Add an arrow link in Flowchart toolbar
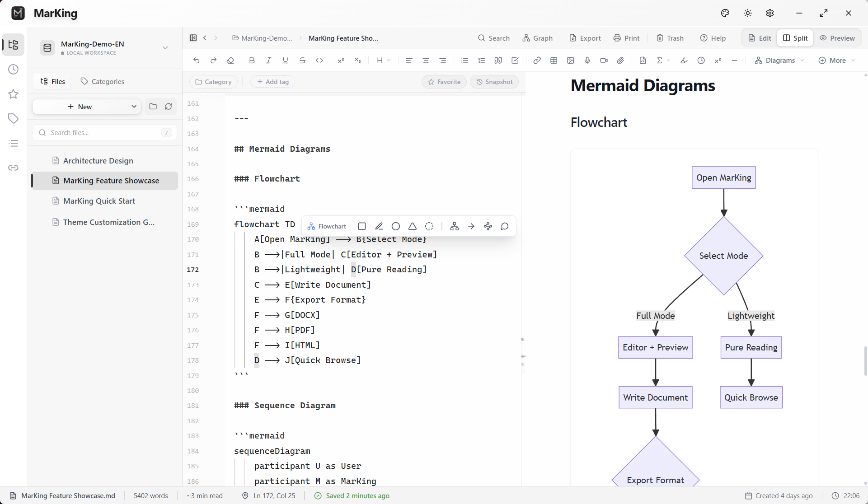868x504 pixels. (471, 226)
